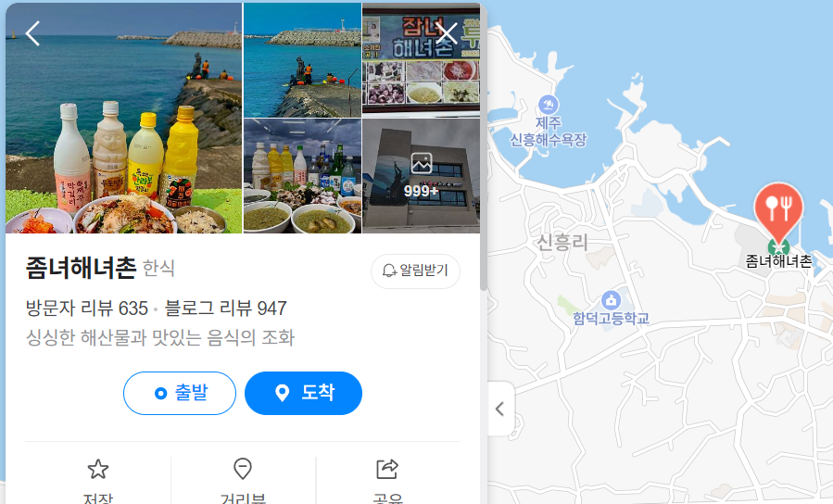This screenshot has height=504, width=833.
Task: Open the large makgeolli bottles photo
Action: coord(124,118)
